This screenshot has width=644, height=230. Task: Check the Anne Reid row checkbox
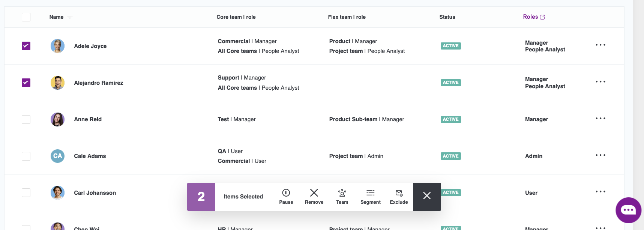click(x=26, y=119)
